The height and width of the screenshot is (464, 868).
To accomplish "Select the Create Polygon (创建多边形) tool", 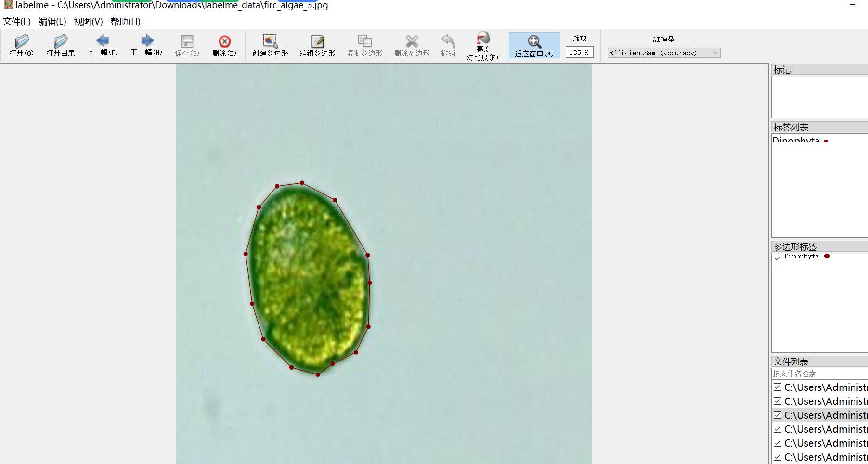I will pos(270,45).
